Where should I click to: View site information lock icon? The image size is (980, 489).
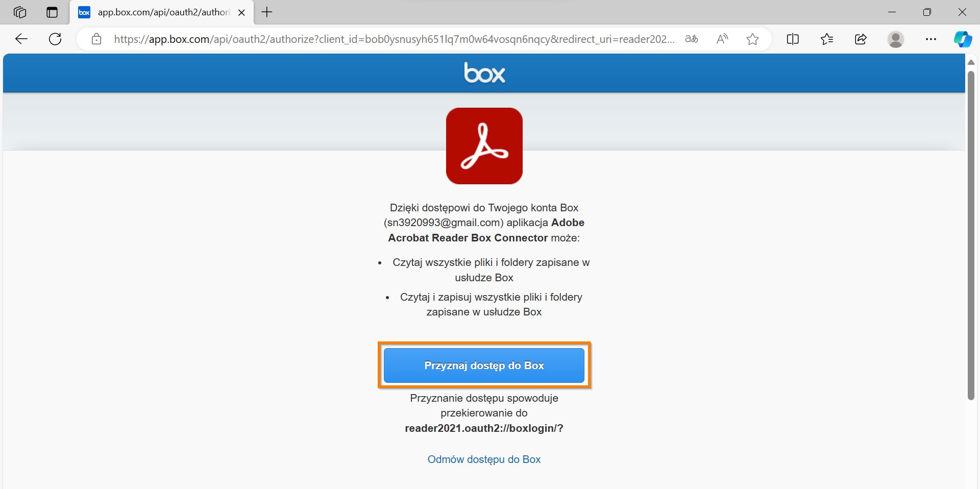pos(96,39)
